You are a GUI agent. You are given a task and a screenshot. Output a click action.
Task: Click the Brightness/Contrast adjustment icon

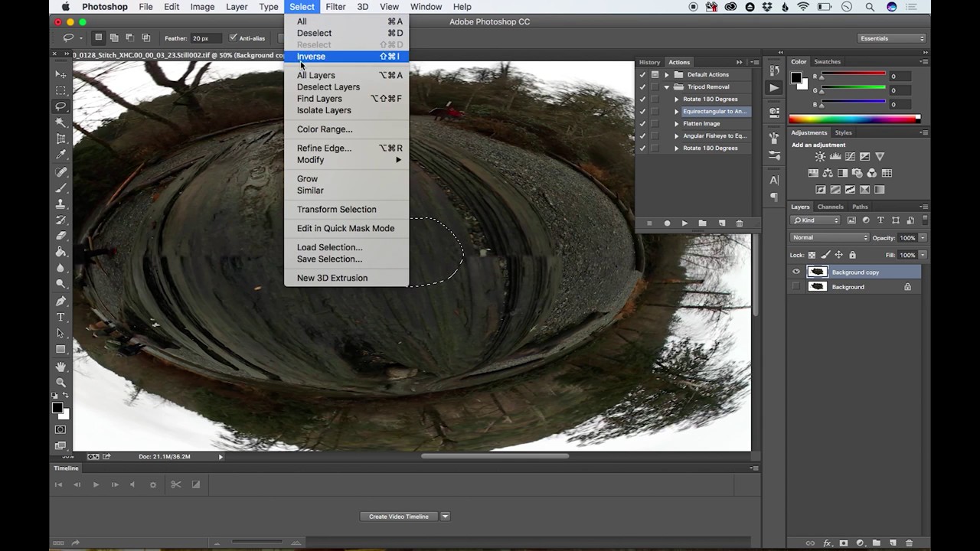pyautogui.click(x=820, y=157)
